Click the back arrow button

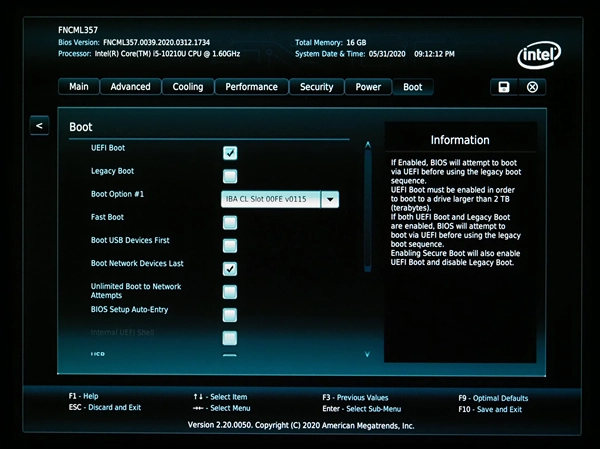pos(39,126)
